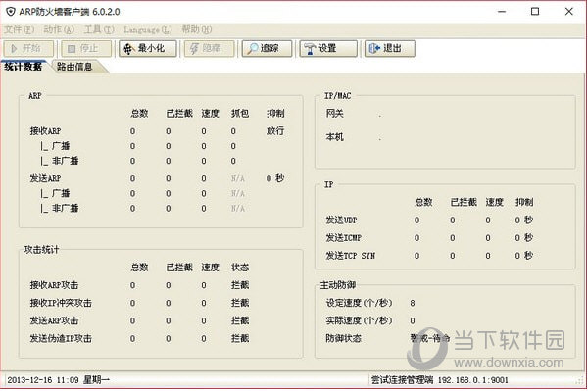Screen dimensions: 588x391
Task: Open the 工具(T) menu
Action: pos(99,29)
